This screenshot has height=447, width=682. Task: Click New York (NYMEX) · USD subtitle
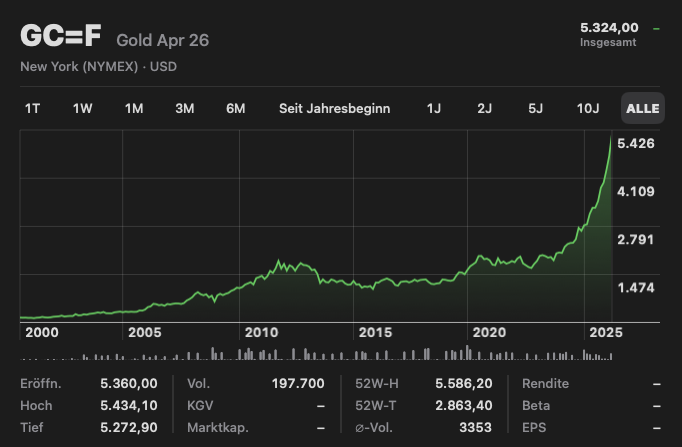(x=98, y=67)
